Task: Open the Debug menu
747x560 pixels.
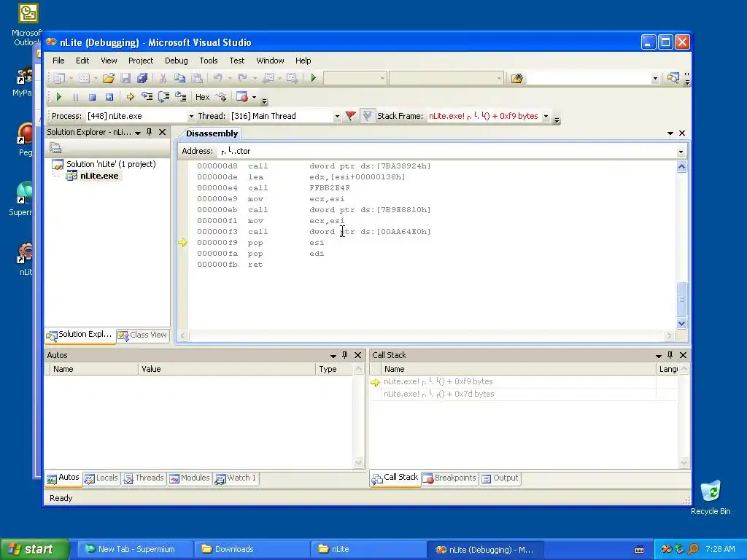Action: click(x=177, y=61)
